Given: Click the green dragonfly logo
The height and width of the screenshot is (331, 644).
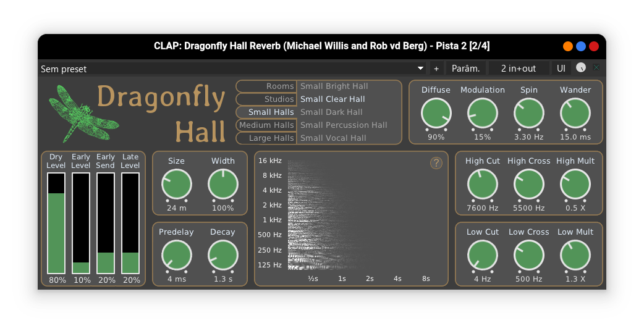Looking at the screenshot, I should 84,114.
